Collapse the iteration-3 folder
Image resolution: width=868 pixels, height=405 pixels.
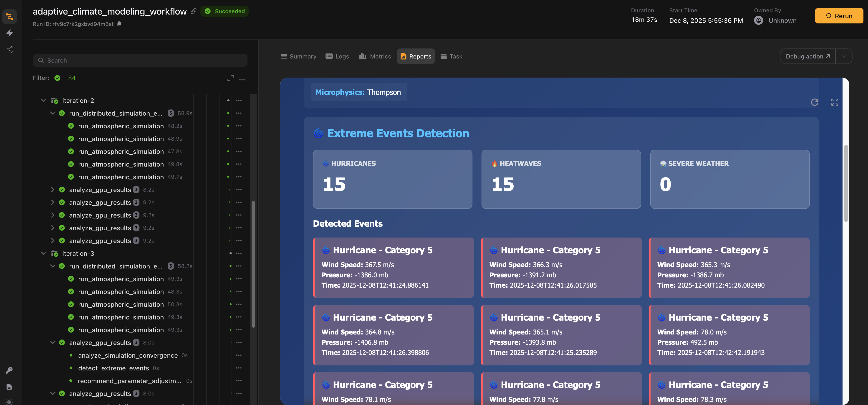click(x=43, y=253)
